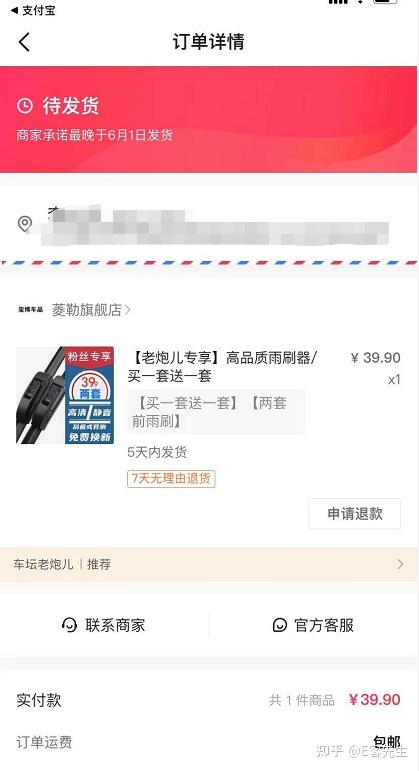Viewport: 419px width, 771px height.
Task: Return to 支付宝 via top-left link
Action: tap(33, 10)
